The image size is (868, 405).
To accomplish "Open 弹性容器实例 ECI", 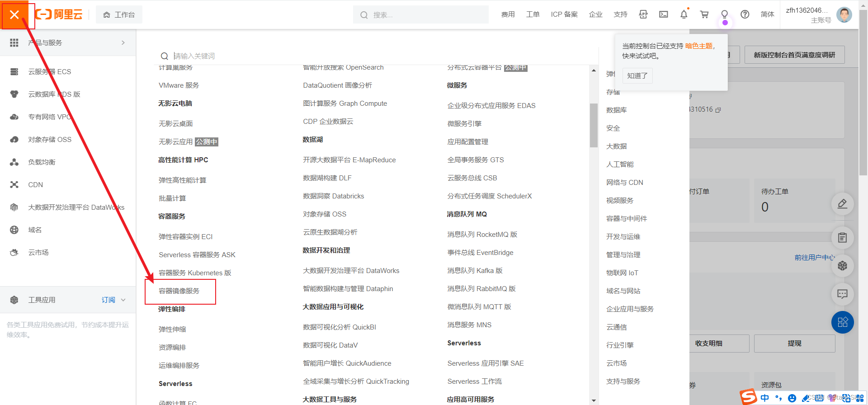I will point(185,236).
